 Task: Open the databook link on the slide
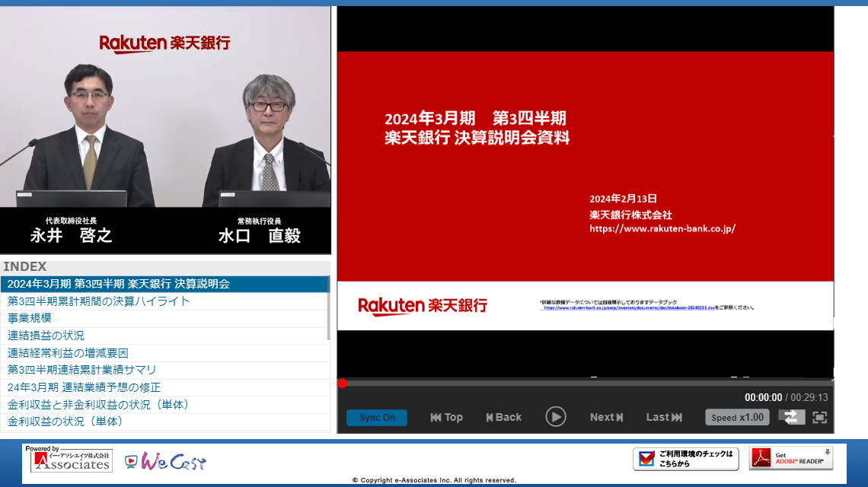(x=629, y=308)
